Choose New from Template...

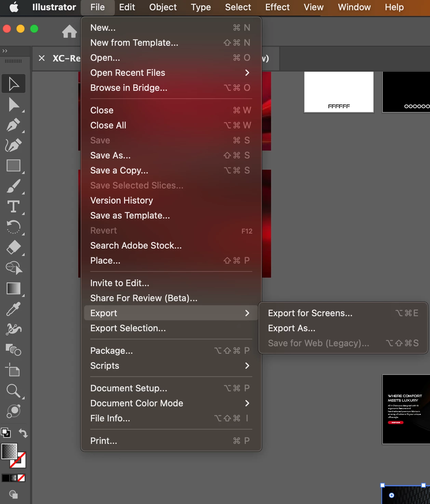tap(171, 43)
